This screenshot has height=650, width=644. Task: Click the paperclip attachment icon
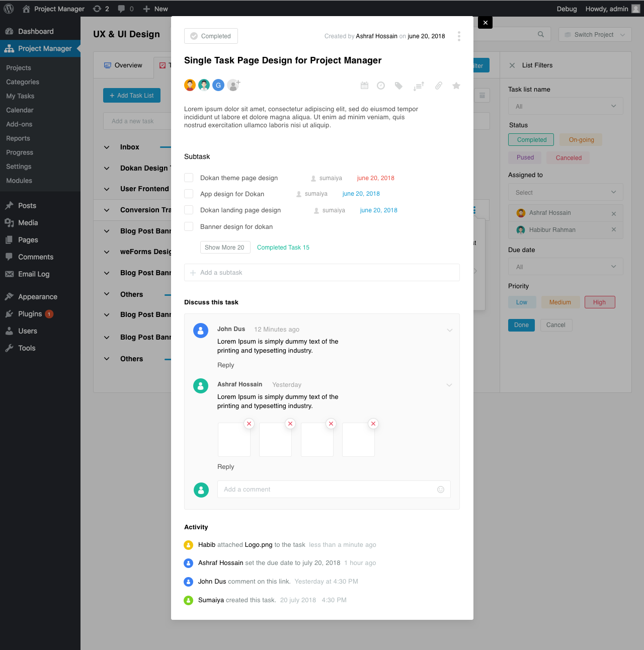(x=439, y=86)
